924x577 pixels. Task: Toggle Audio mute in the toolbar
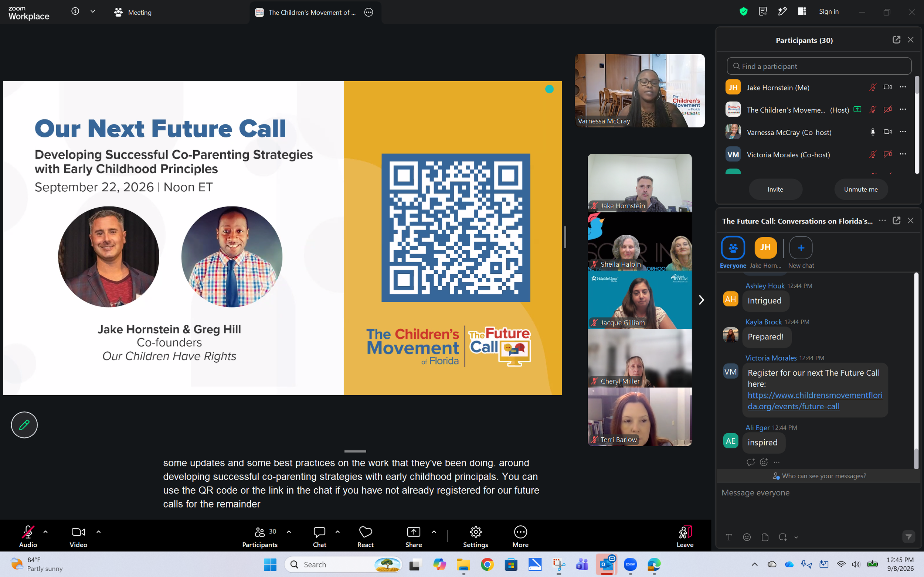click(28, 536)
